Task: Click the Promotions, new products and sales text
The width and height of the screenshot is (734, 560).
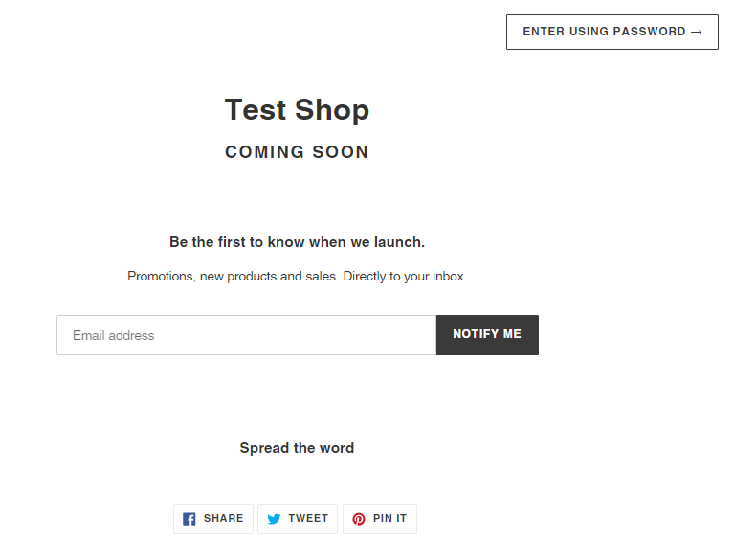Action: (233, 277)
